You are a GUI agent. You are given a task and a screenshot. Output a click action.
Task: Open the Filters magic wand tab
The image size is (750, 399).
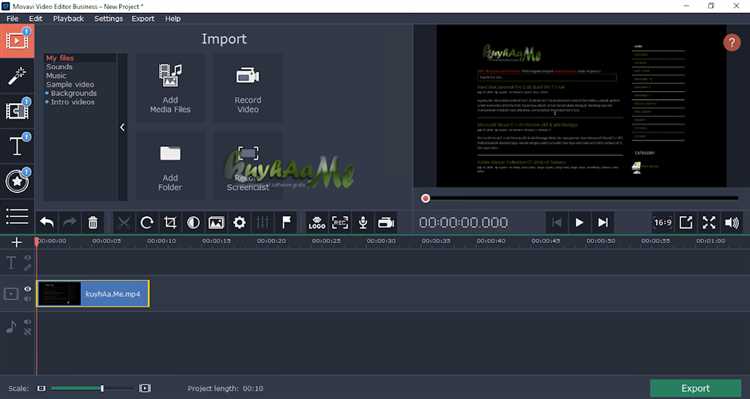coord(17,76)
